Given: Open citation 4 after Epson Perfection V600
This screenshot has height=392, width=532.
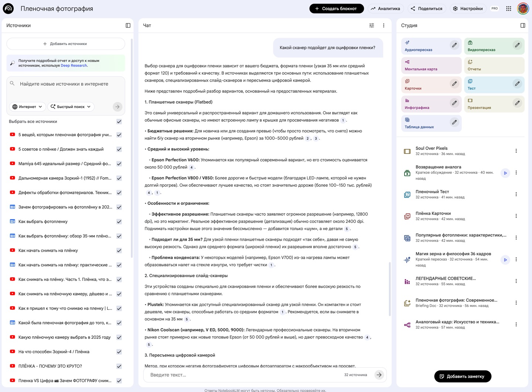Looking at the screenshot, I should (x=191, y=167).
